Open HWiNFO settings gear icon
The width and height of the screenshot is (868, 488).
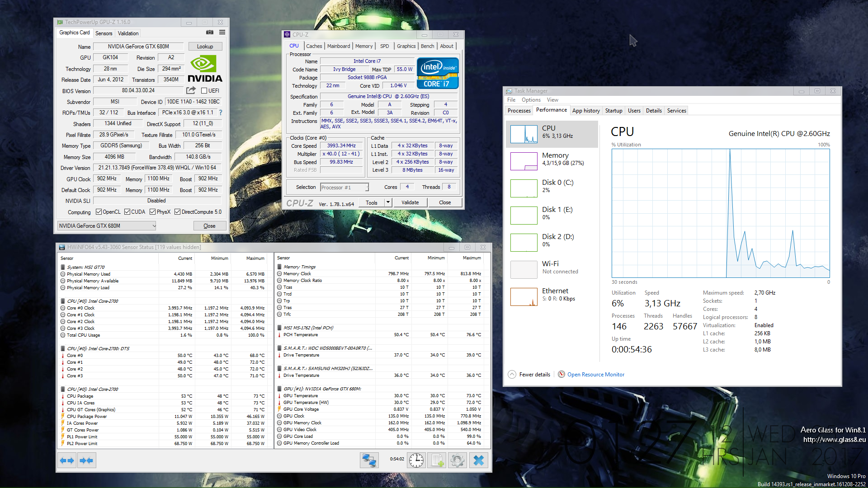(x=457, y=460)
